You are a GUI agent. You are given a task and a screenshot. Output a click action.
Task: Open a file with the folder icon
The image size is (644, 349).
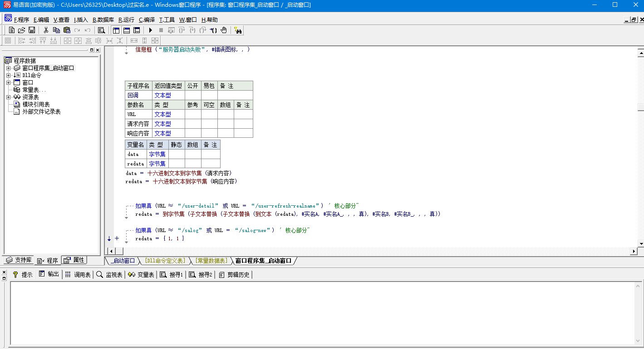coord(22,30)
